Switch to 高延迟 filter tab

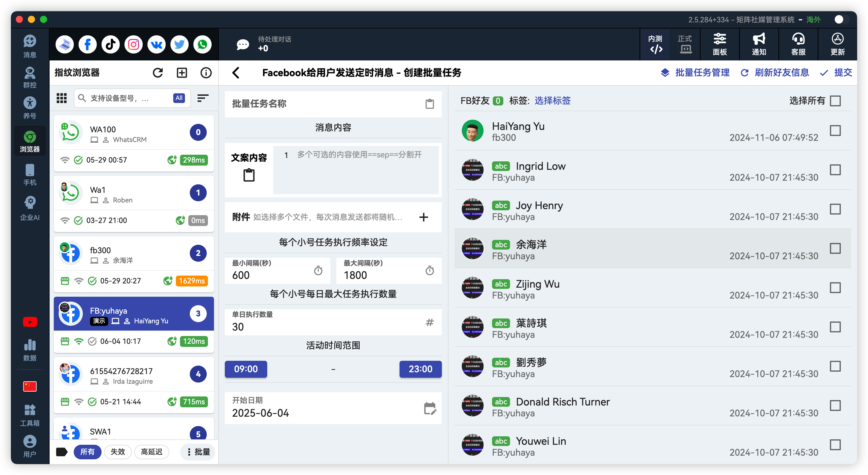pos(151,452)
